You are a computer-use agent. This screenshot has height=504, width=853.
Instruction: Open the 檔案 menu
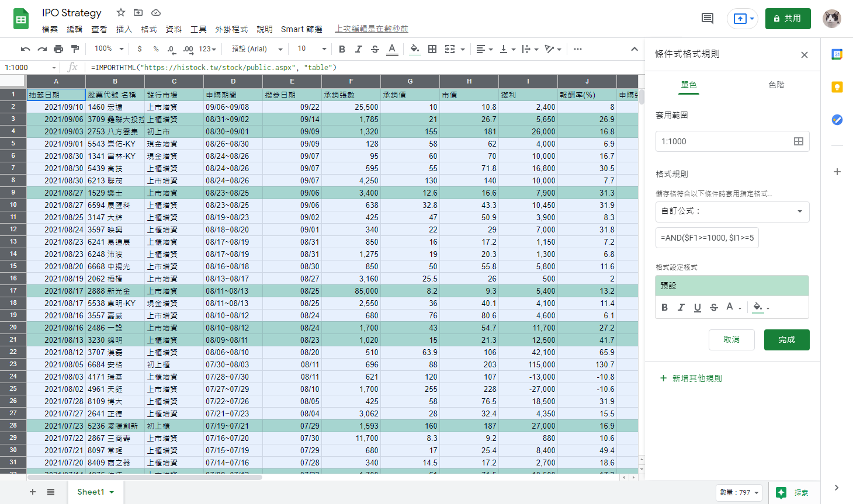tap(50, 29)
